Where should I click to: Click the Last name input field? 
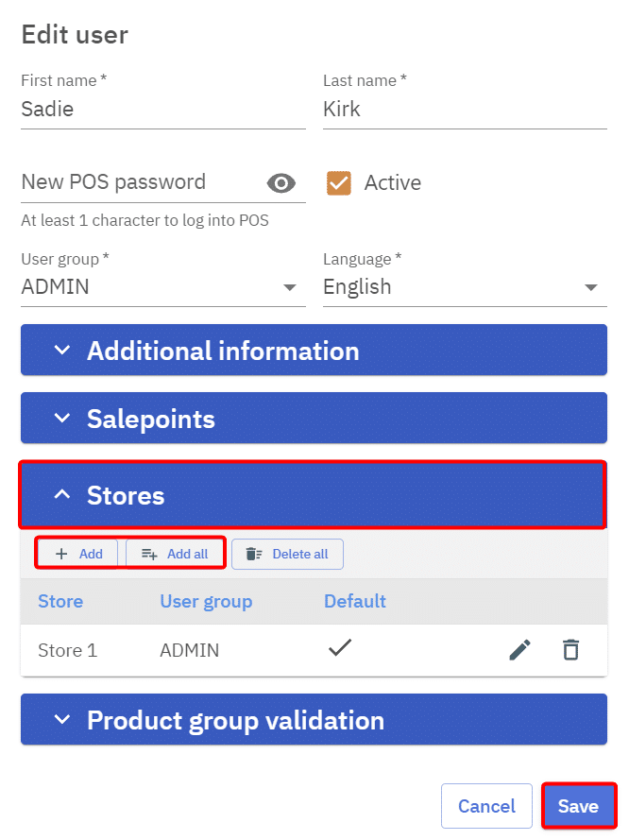(x=464, y=110)
